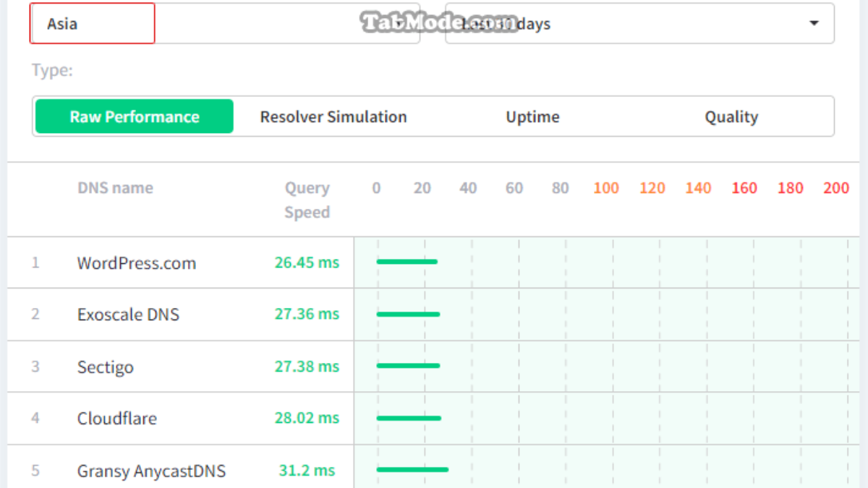Open the Exoscale DNS entry

pos(128,314)
